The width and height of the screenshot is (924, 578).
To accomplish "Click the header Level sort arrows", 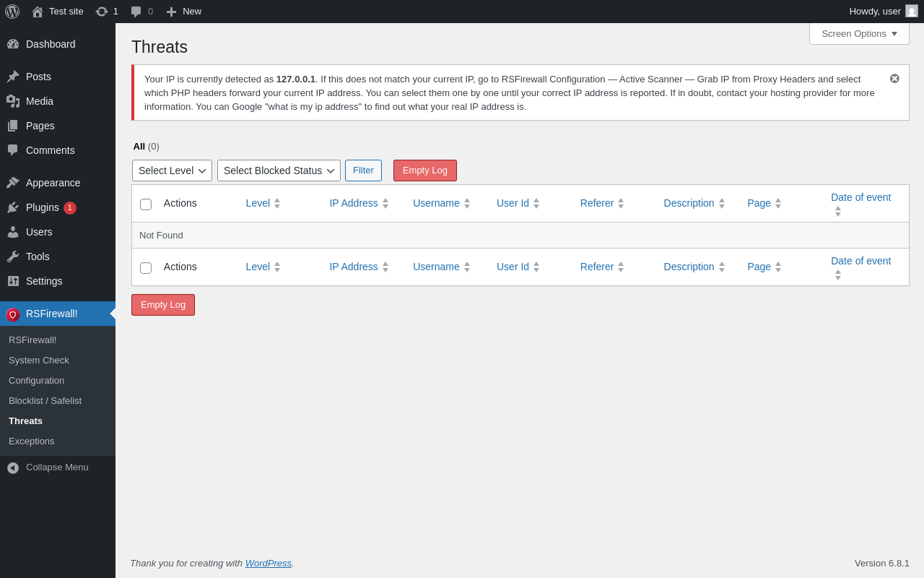I will 277,204.
